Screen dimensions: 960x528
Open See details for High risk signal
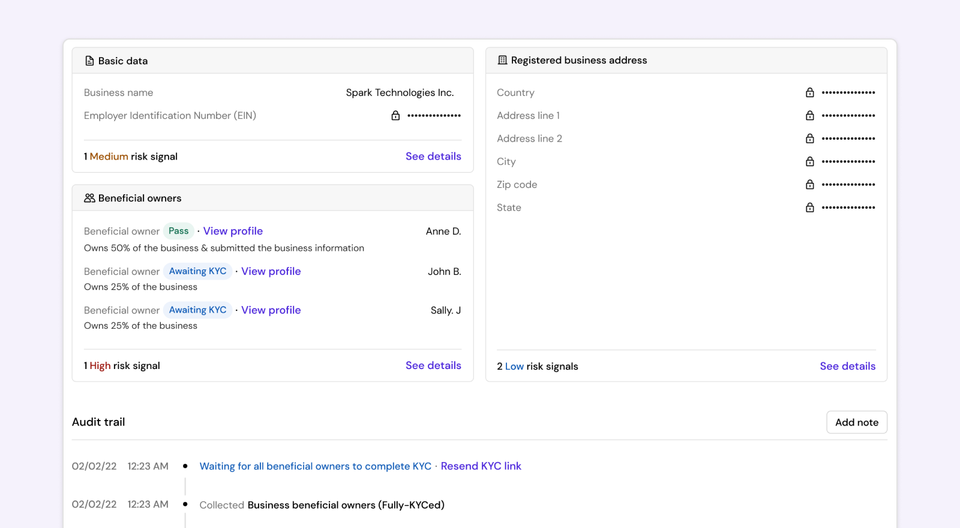[x=433, y=365]
